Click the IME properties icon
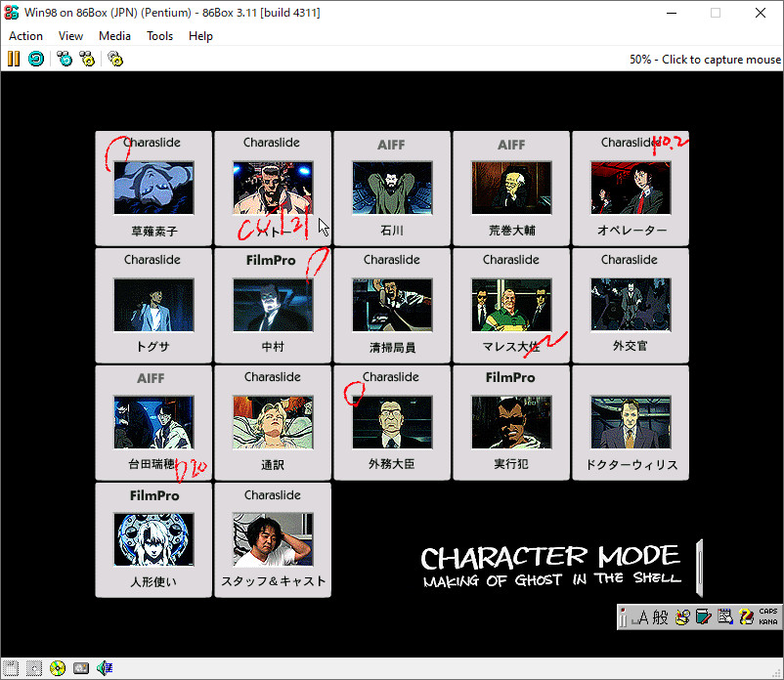The image size is (784, 680). pyautogui.click(x=725, y=617)
